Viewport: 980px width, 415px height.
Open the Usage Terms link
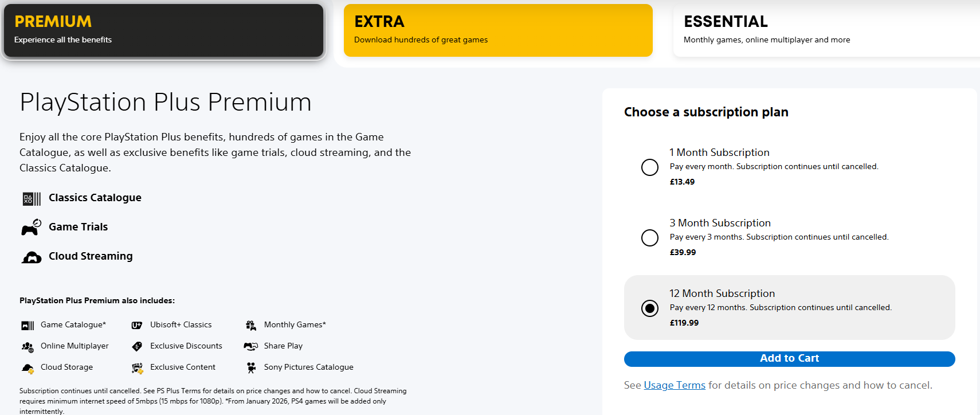tap(675, 385)
